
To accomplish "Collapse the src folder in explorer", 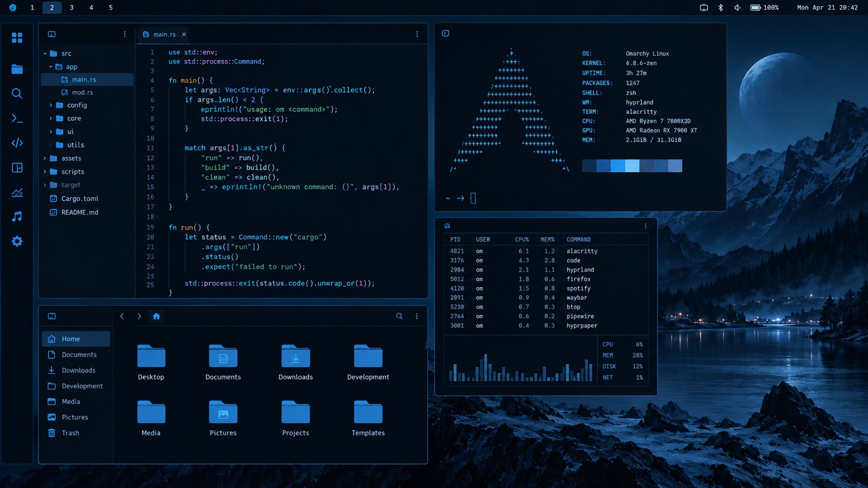I will coord(45,54).
